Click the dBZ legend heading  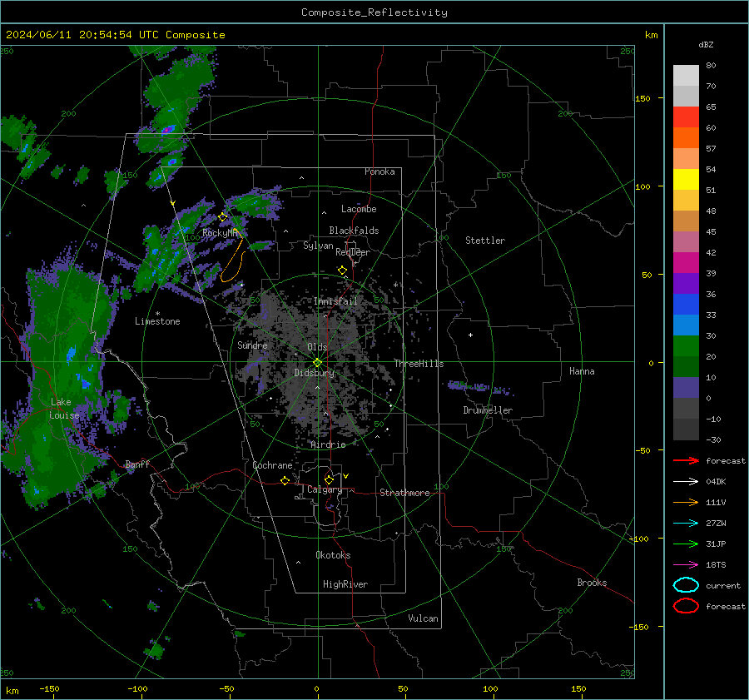(x=706, y=44)
